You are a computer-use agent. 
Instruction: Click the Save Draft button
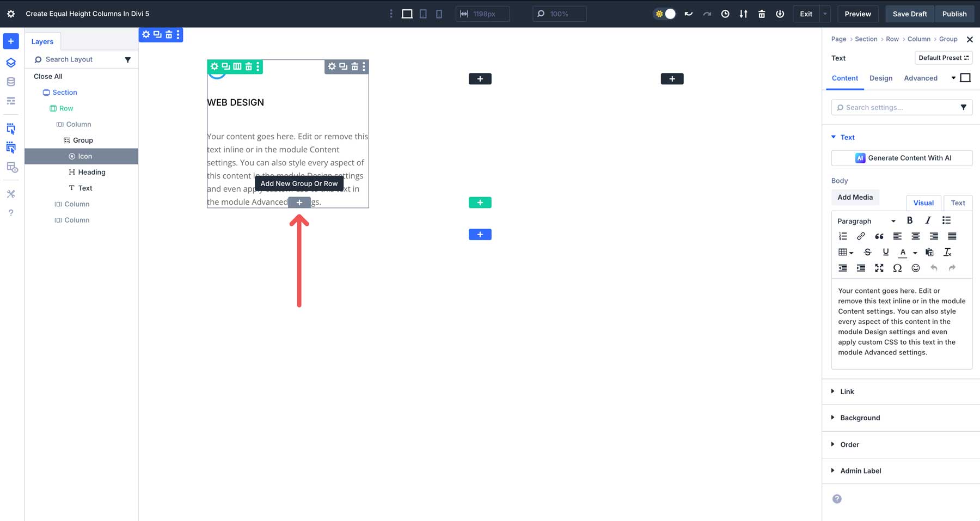tap(909, 14)
